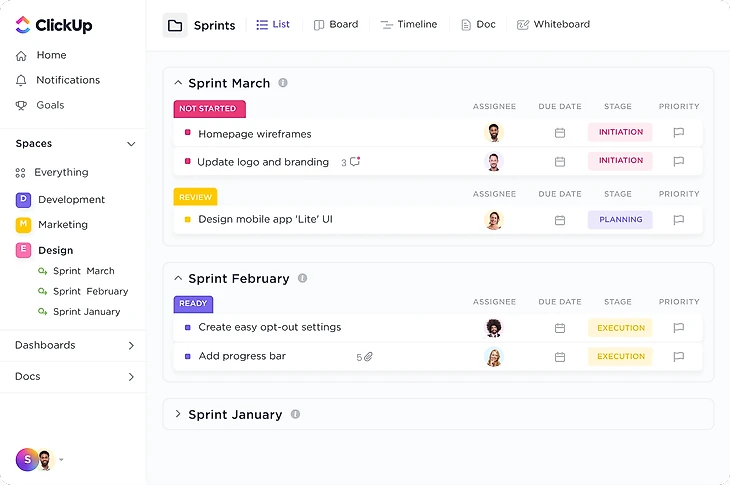
Task: Toggle status square for Homepage wireframes
Action: 187,133
